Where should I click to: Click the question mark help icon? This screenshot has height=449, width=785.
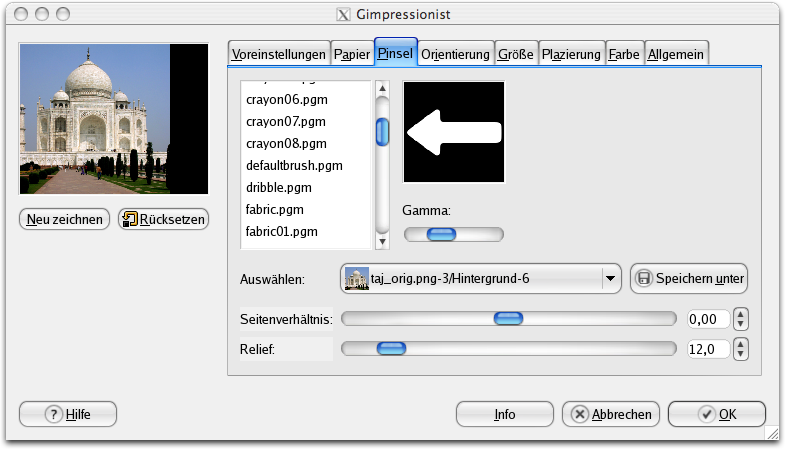click(x=54, y=414)
